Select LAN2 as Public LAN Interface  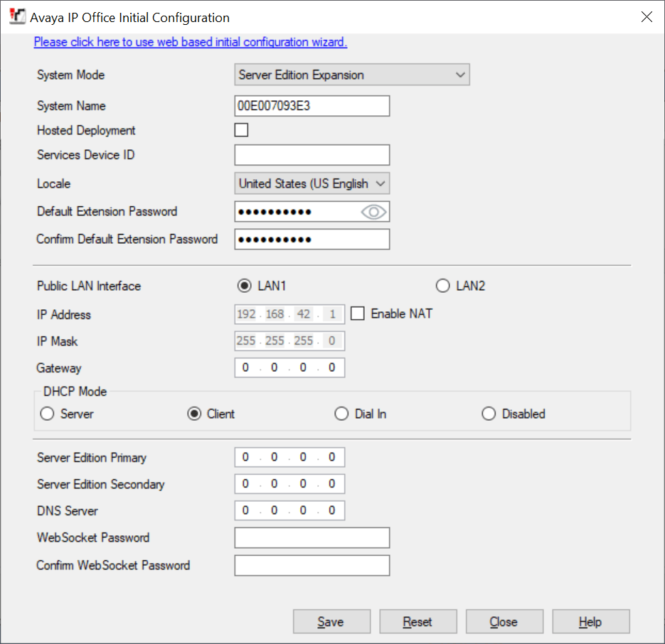(443, 286)
